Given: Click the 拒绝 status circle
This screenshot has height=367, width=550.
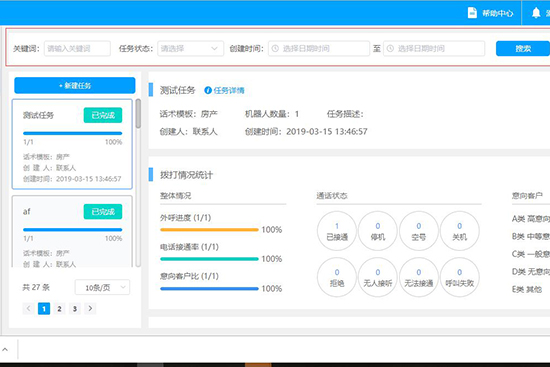Looking at the screenshot, I should 337,277.
